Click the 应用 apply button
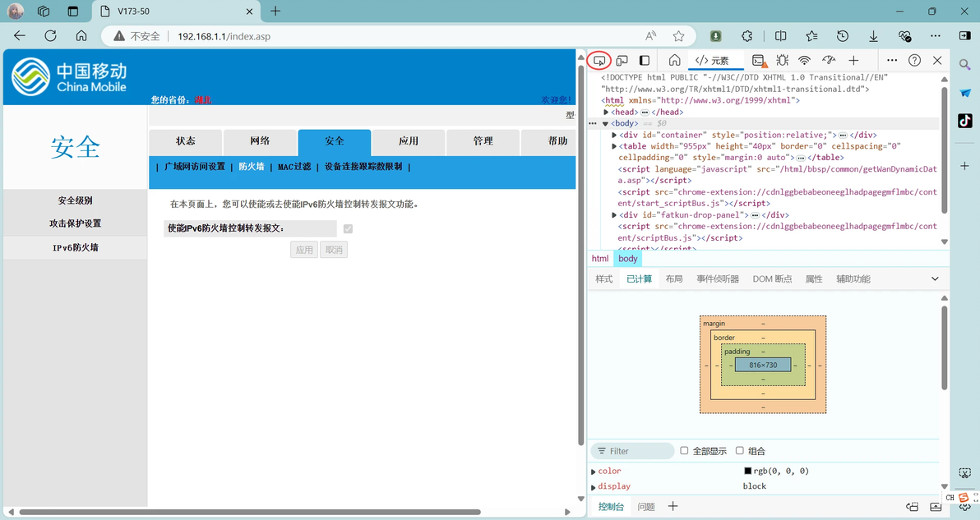This screenshot has height=520, width=980. tap(304, 250)
